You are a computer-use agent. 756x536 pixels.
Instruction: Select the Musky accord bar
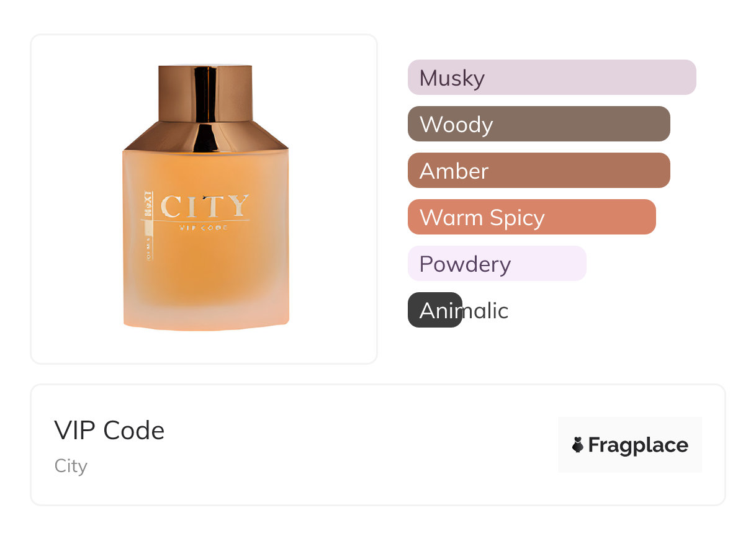(551, 78)
